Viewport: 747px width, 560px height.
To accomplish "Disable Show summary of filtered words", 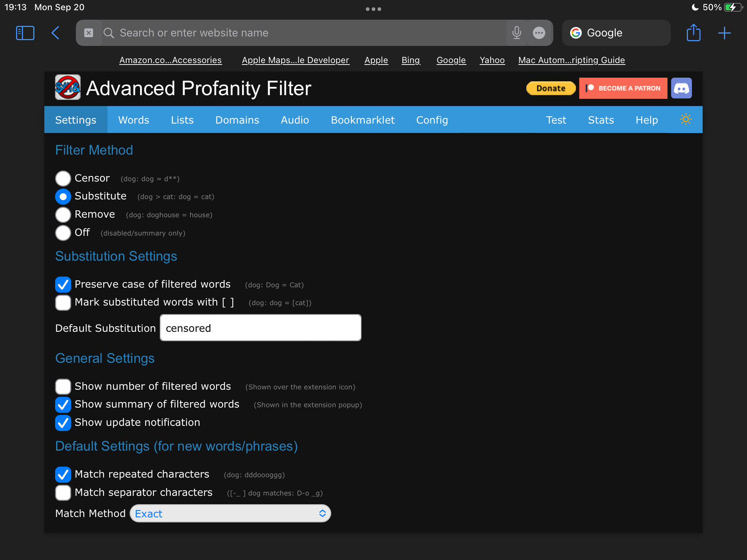I will [63, 405].
